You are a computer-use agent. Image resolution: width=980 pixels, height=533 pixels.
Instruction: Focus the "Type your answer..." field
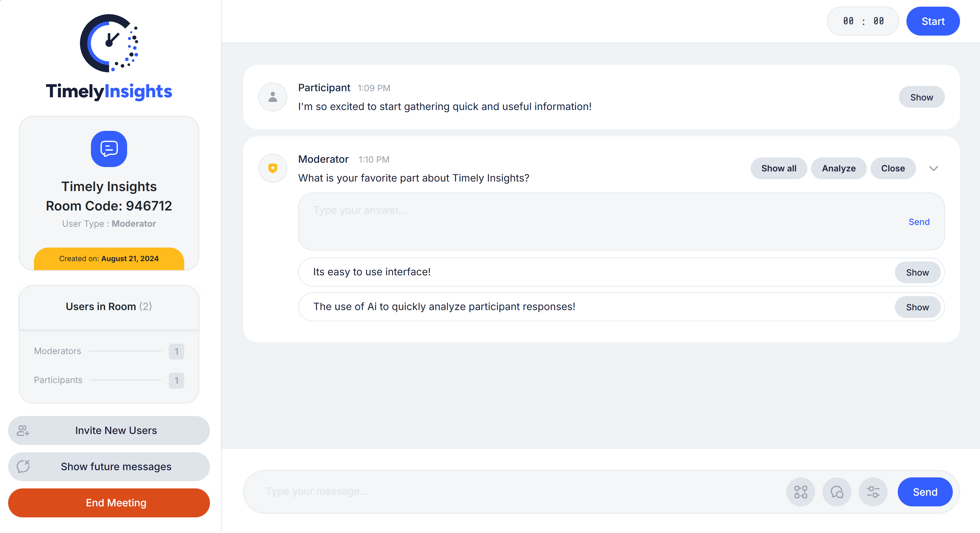[x=601, y=221]
